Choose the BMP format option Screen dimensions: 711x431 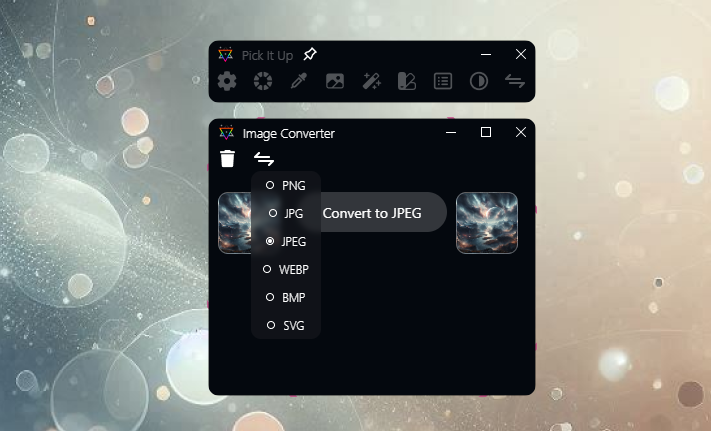coord(286,298)
